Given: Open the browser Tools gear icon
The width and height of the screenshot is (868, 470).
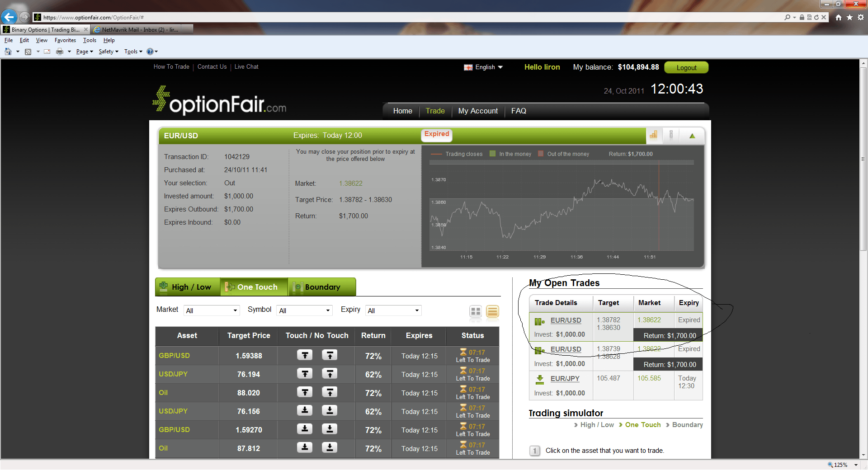Looking at the screenshot, I should pos(861,17).
